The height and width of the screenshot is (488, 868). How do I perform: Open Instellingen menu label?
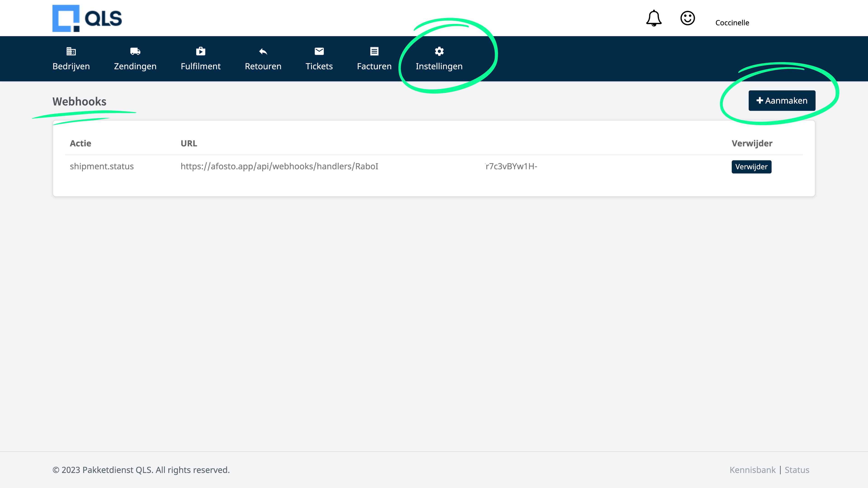pyautogui.click(x=439, y=66)
